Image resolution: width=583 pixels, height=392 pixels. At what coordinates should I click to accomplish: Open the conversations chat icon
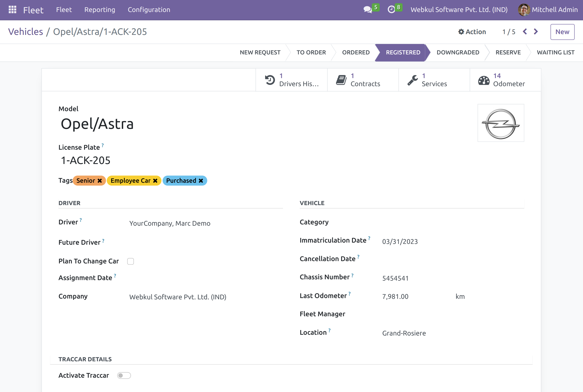[367, 10]
